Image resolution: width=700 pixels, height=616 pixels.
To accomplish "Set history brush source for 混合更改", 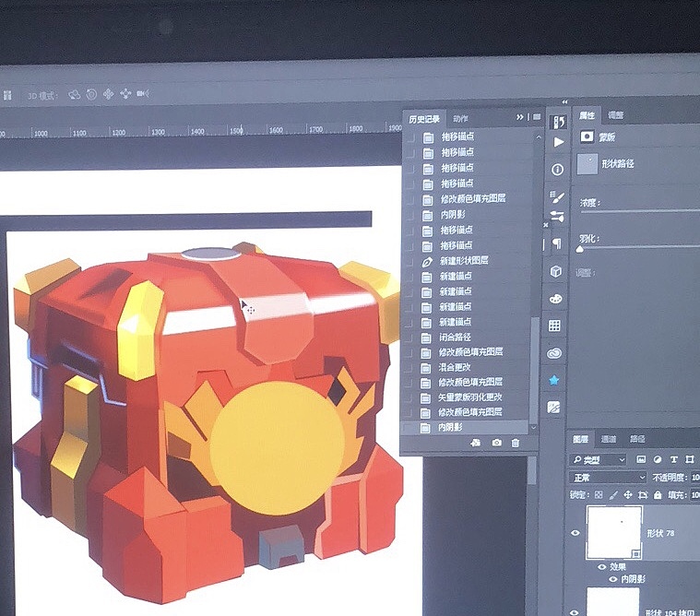I will 409,368.
